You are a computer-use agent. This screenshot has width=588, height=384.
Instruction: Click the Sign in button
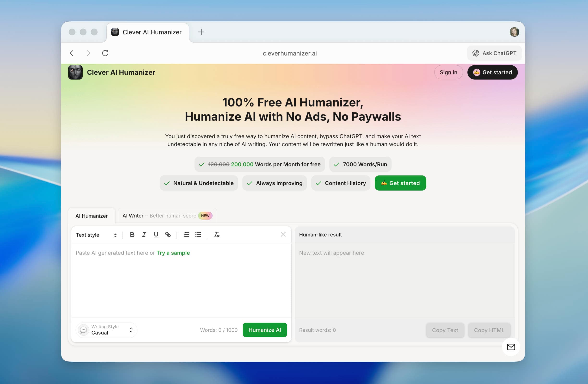[448, 72]
